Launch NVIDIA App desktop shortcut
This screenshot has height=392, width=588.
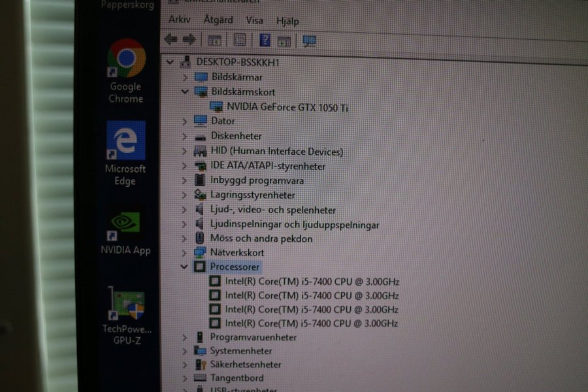pos(125,225)
